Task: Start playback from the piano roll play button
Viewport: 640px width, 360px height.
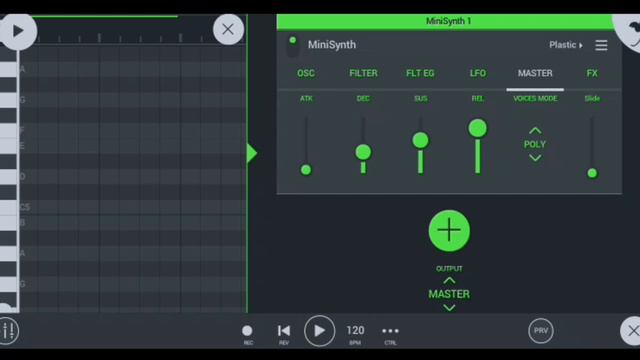Action: pyautogui.click(x=17, y=31)
